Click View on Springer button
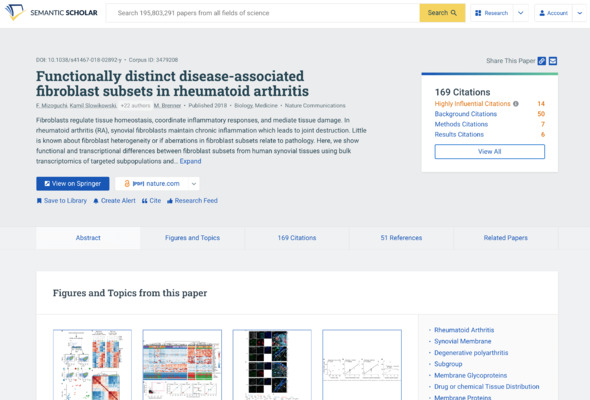This screenshot has height=400, width=590. click(x=73, y=184)
